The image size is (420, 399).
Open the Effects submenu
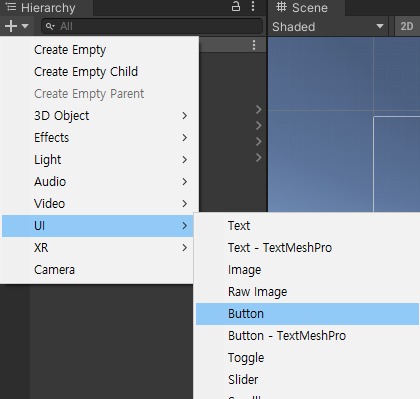(100, 138)
